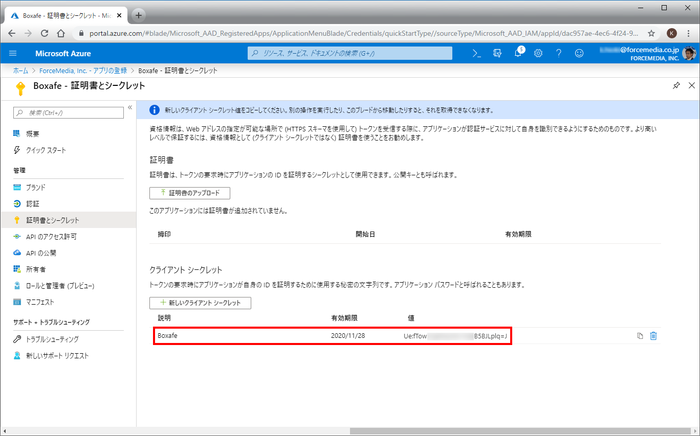This screenshot has height=436, width=700.
Task: Open Chrome three-dot menu
Action: click(x=689, y=33)
